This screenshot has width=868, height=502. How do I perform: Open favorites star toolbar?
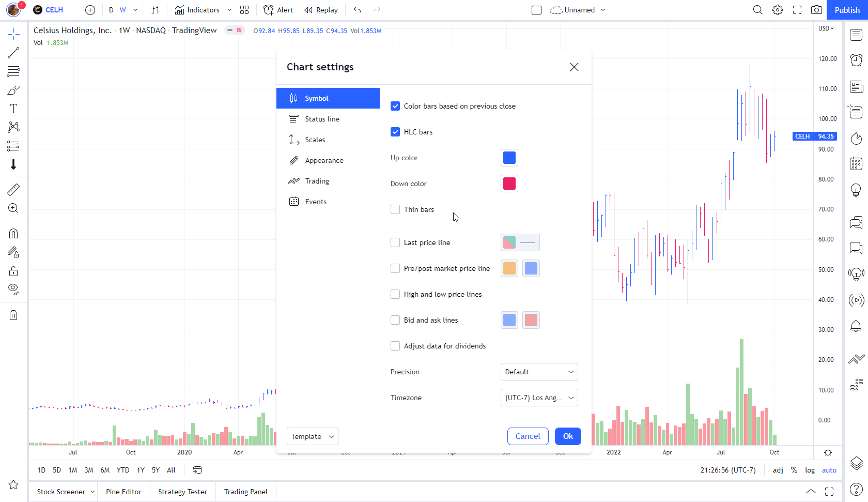[x=13, y=484]
